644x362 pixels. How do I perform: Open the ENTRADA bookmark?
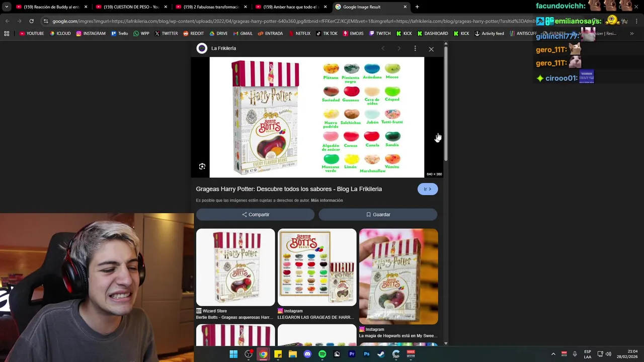click(x=270, y=33)
